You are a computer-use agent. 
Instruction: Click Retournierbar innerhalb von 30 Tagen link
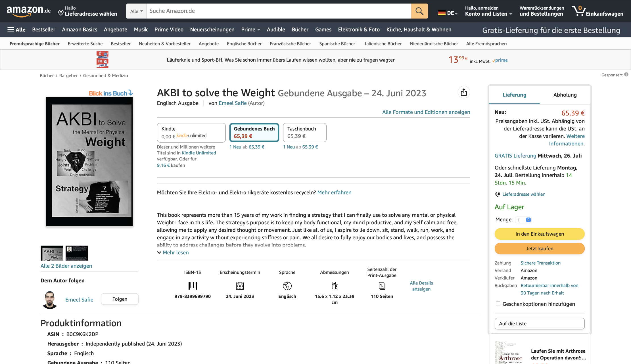click(x=549, y=289)
